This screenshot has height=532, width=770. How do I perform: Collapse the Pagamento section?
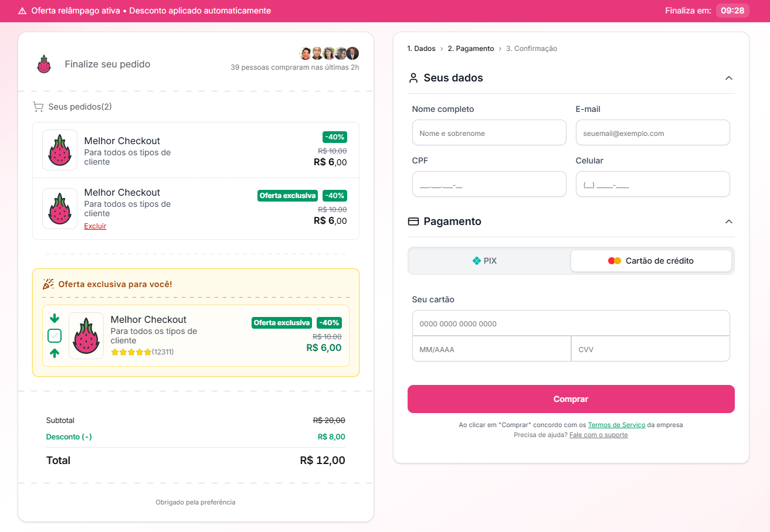click(x=729, y=221)
